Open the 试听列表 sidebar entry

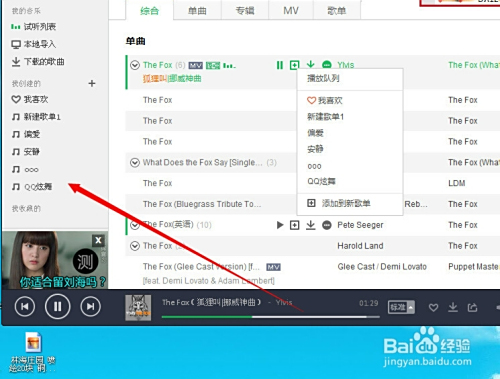point(33,26)
